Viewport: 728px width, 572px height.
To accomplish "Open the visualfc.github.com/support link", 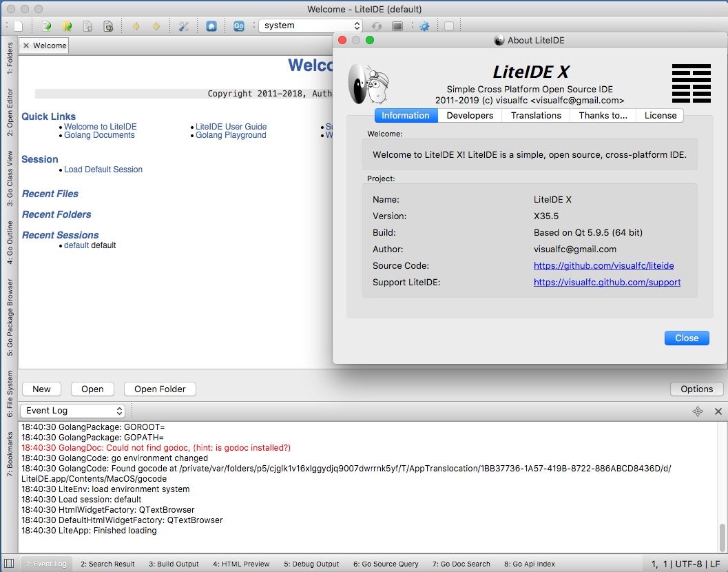I will pyautogui.click(x=607, y=283).
